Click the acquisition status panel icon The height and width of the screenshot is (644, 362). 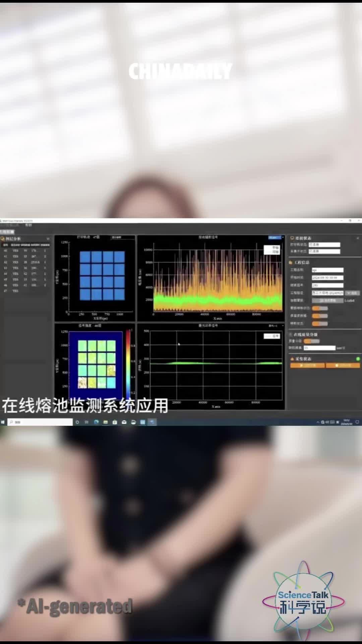coord(292,359)
